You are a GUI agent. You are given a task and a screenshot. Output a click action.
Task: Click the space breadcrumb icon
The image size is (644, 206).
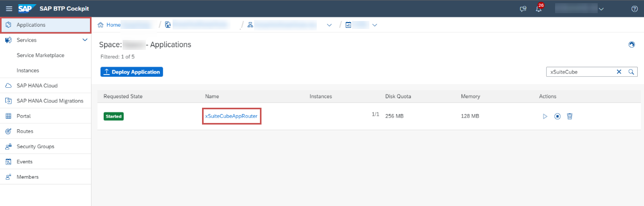tap(348, 25)
